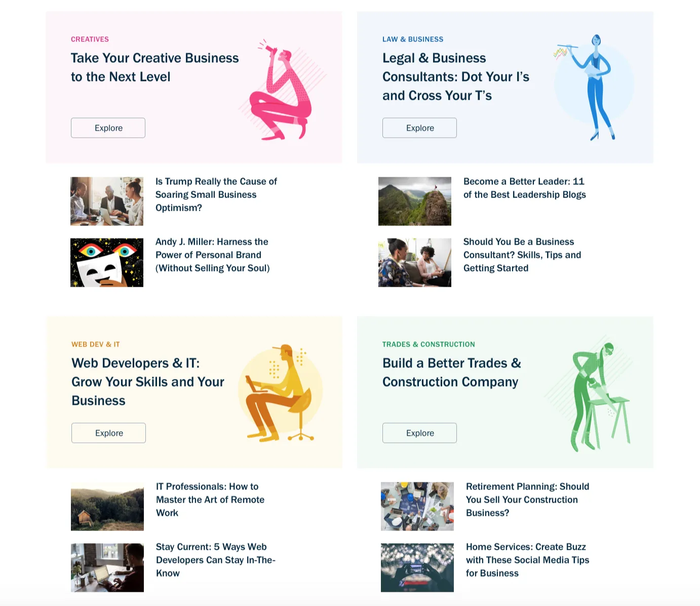Explore the Creatives section

point(108,128)
